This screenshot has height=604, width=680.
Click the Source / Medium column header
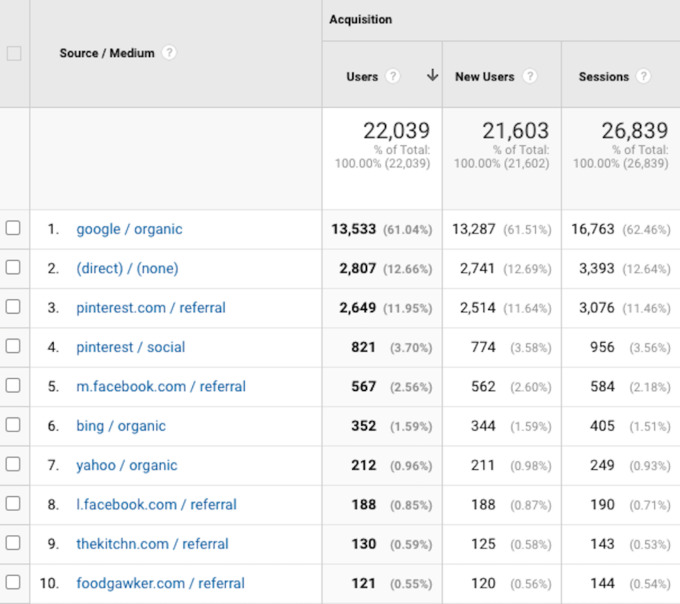click(x=107, y=53)
